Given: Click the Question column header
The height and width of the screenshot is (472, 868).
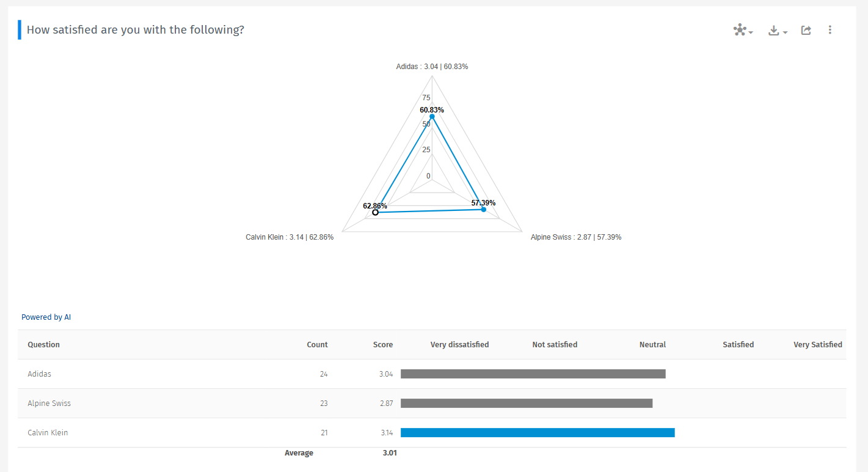Looking at the screenshot, I should (x=43, y=345).
